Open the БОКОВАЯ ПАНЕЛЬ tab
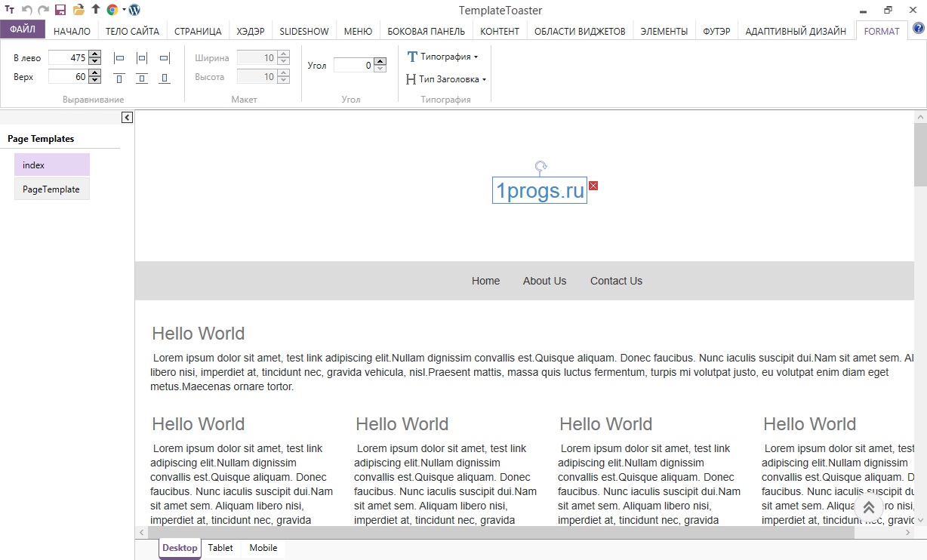 (426, 31)
